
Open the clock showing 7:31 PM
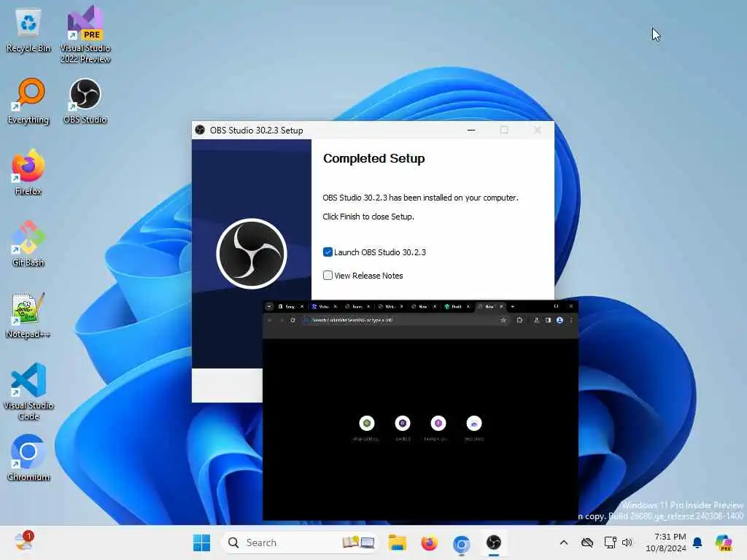(665, 542)
